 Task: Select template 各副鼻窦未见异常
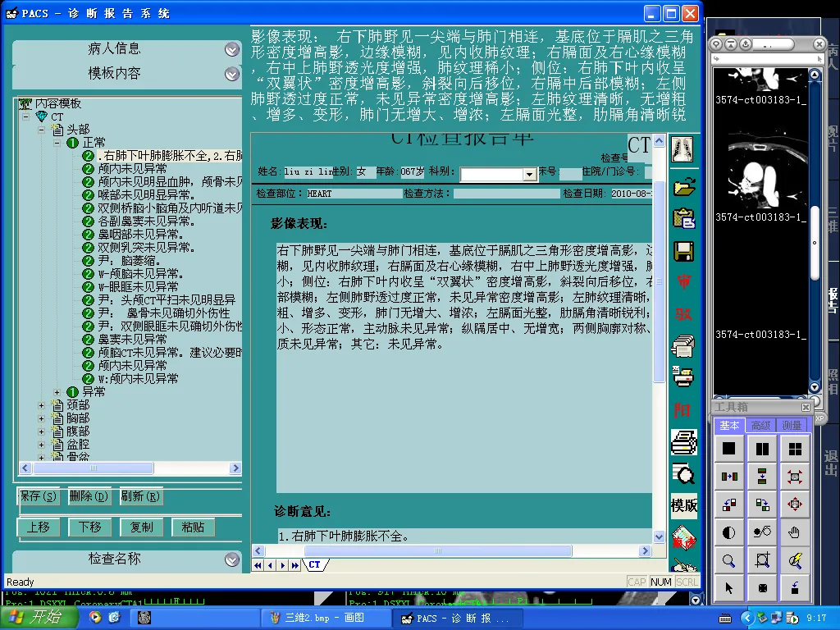pyautogui.click(x=146, y=221)
